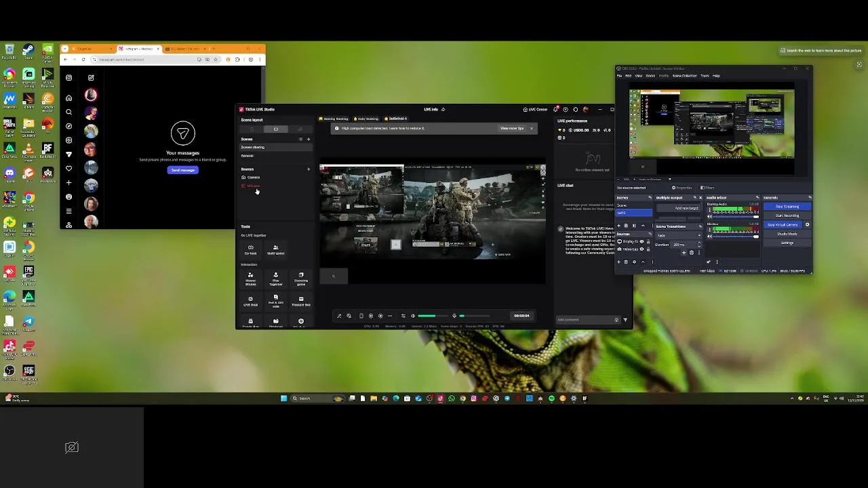868x488 pixels.
Task: Add a source in OBS Sources dock
Action: pyautogui.click(x=618, y=262)
